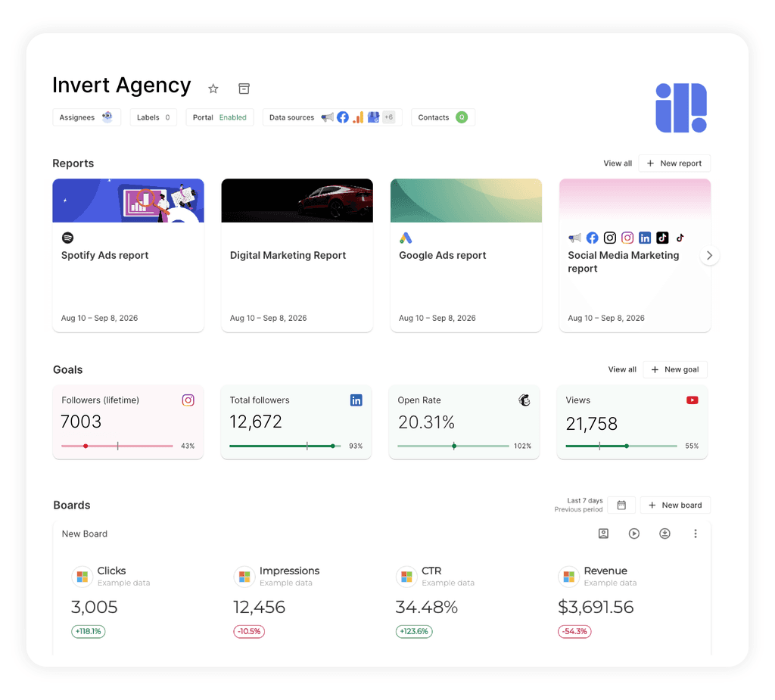Create a New report
This screenshot has height=700, width=775.
click(x=674, y=163)
